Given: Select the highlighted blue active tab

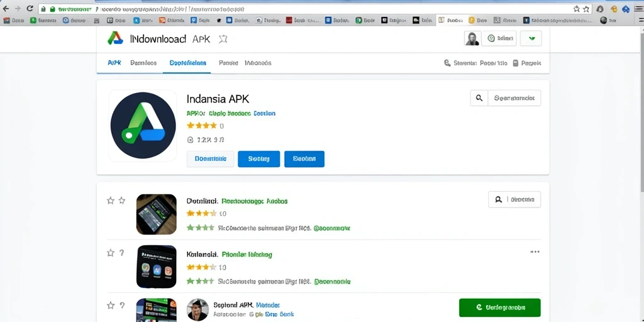Looking at the screenshot, I should click(x=187, y=63).
